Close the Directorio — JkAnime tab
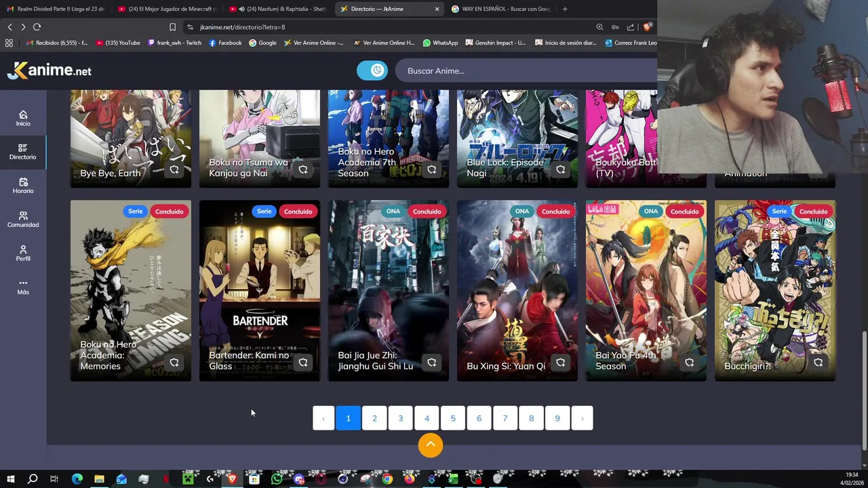868x488 pixels. click(437, 9)
